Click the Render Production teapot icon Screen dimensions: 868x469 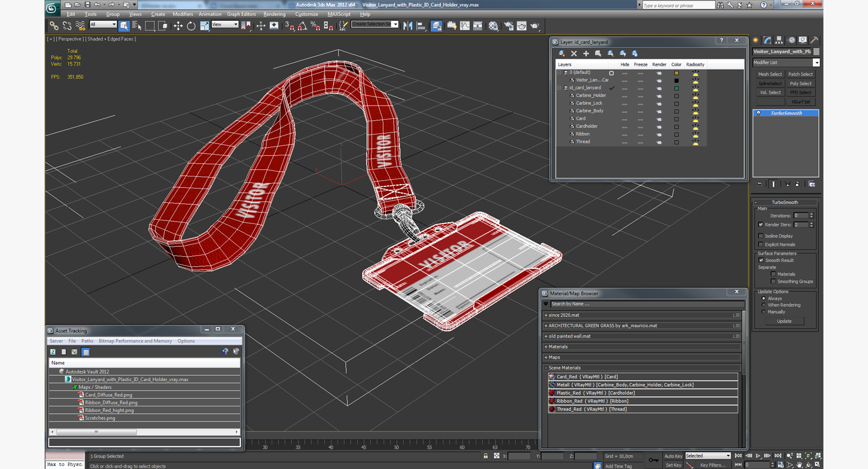[535, 26]
